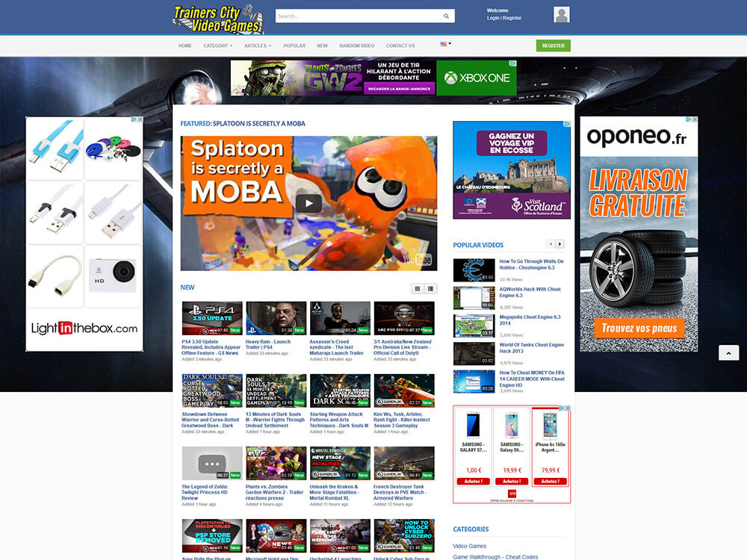Image resolution: width=747 pixels, height=560 pixels.
Task: Open the user avatar profile icon
Action: (562, 15)
